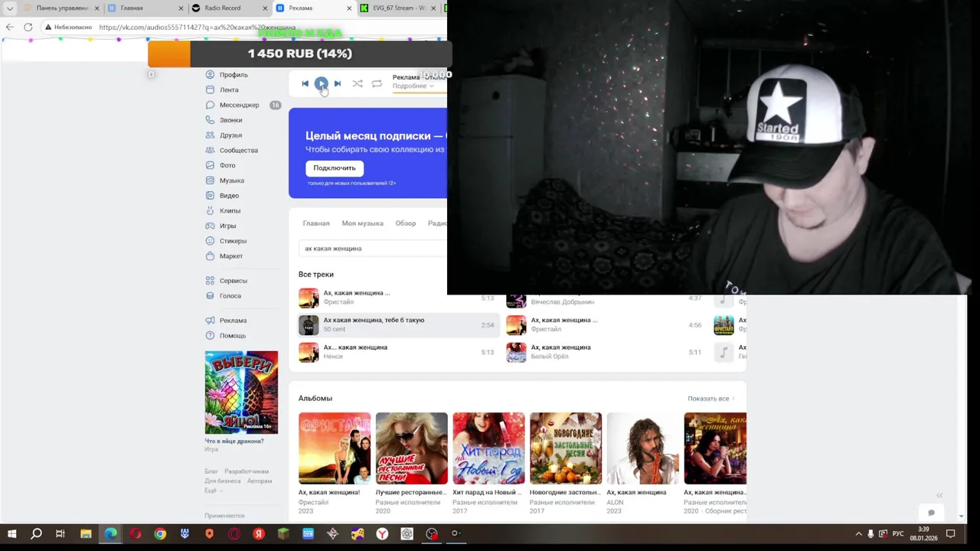Viewport: 980px width, 551px height.
Task: Expand the Подробнее dropdown in player
Action: click(413, 86)
